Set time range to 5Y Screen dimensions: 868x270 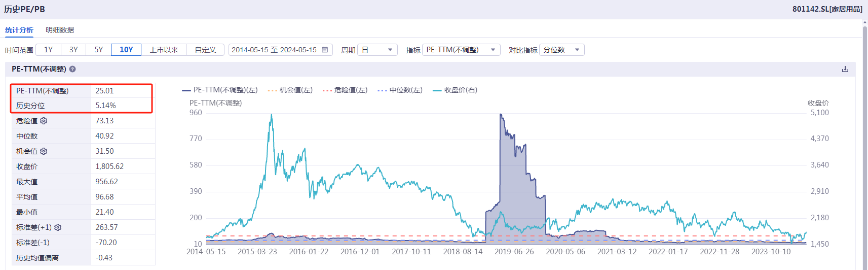(x=99, y=50)
